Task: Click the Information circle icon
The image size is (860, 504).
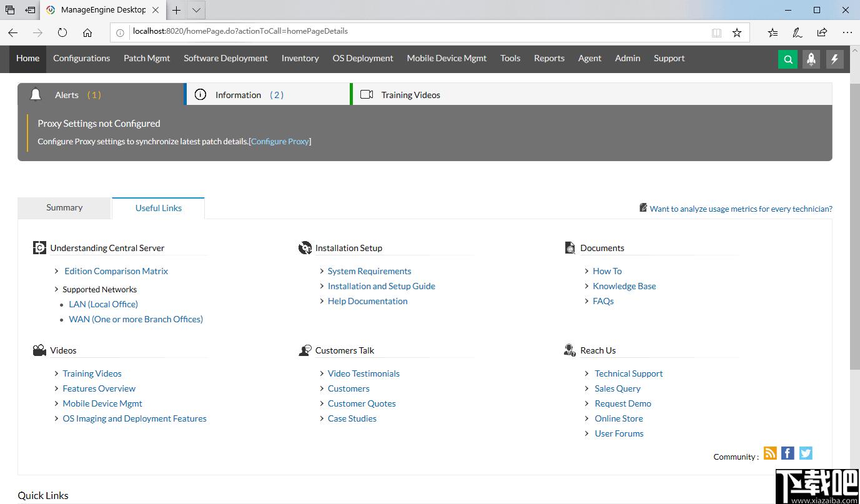Action: tap(200, 95)
